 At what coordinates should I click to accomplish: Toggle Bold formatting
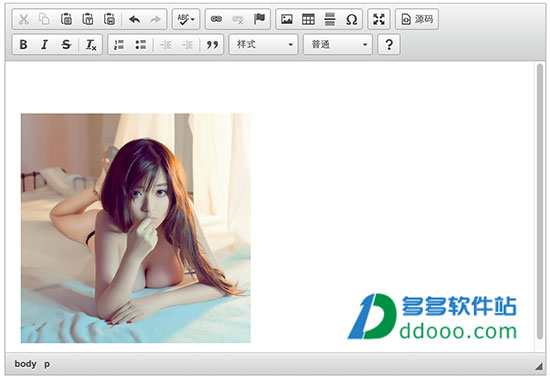tap(24, 44)
